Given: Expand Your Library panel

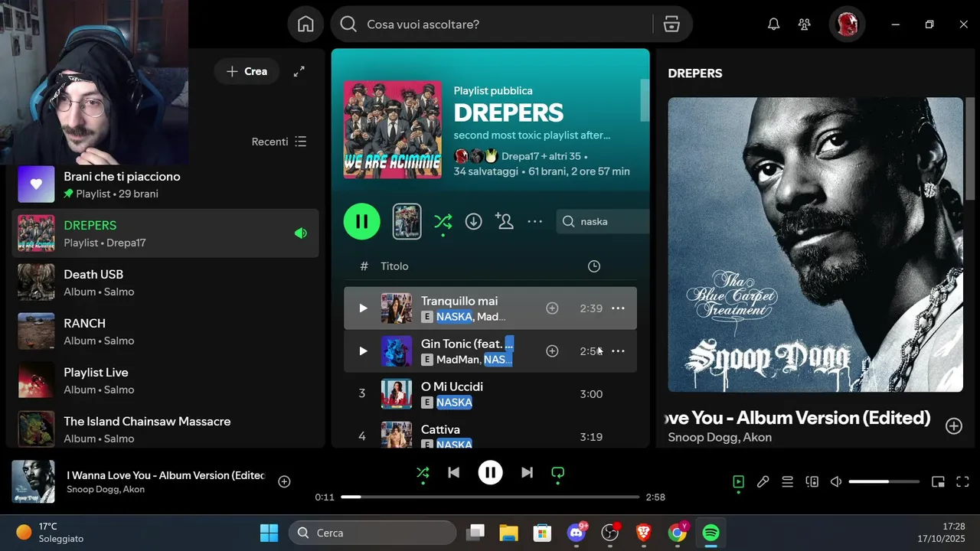Looking at the screenshot, I should point(299,71).
